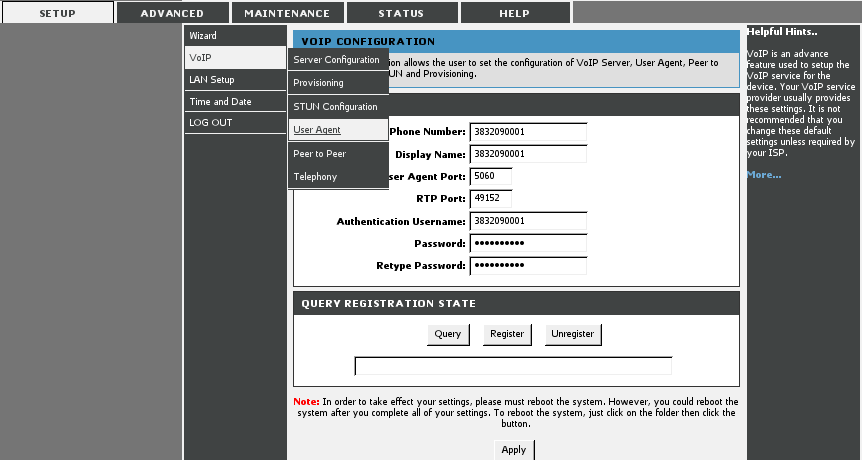This screenshot has height=460, width=862.
Task: Open the More... helpful hints link
Action: (x=764, y=175)
